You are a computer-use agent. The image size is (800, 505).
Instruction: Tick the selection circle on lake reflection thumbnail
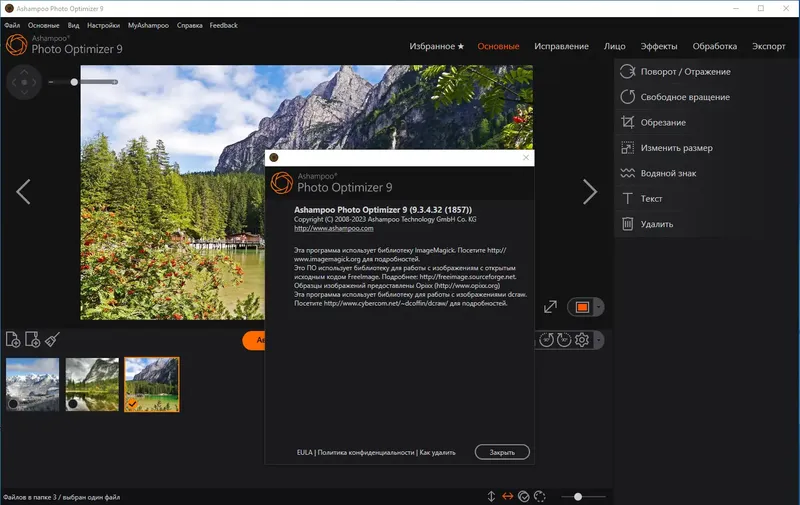point(73,403)
